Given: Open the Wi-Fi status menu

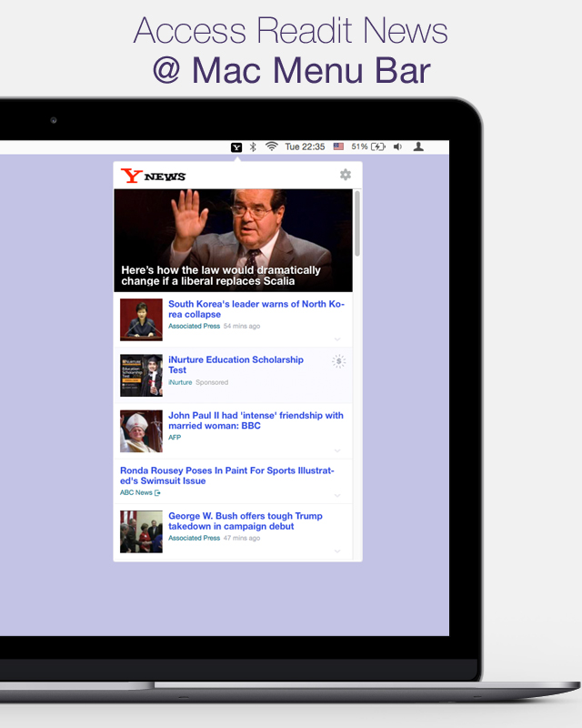Looking at the screenshot, I should click(x=272, y=147).
